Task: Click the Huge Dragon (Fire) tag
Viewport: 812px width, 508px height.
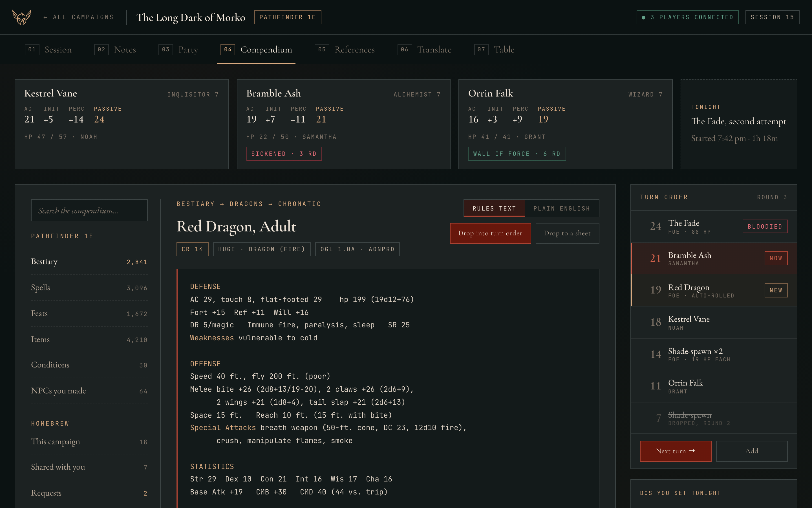Action: click(262, 249)
